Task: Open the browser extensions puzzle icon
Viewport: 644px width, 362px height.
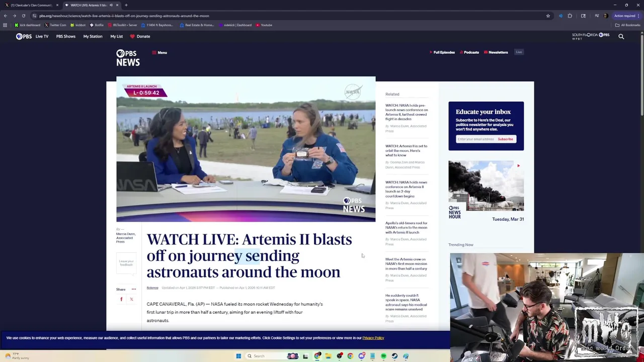Action: [x=570, y=16]
